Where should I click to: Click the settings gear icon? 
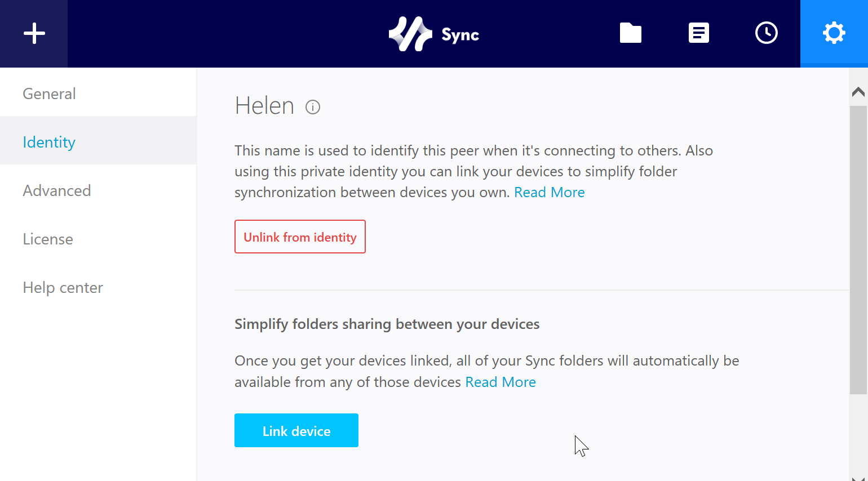pyautogui.click(x=834, y=33)
